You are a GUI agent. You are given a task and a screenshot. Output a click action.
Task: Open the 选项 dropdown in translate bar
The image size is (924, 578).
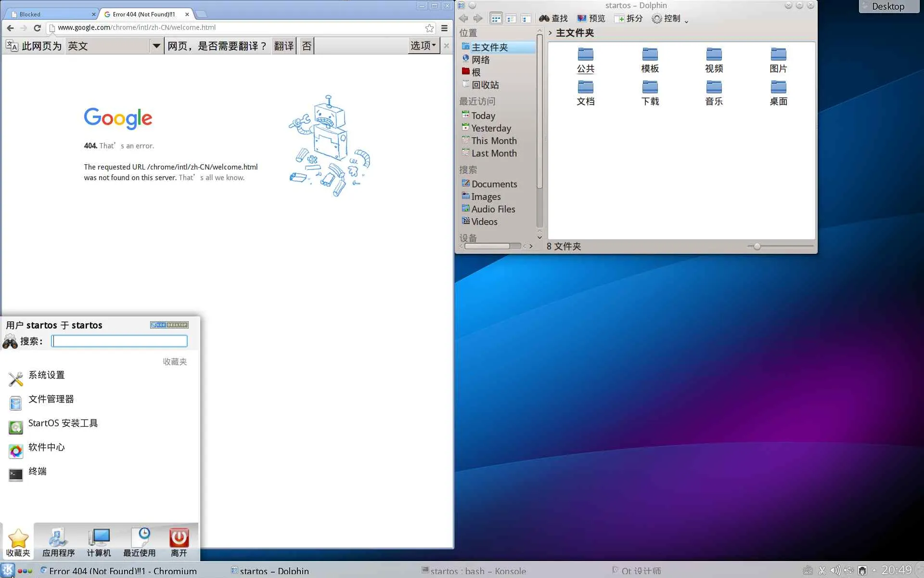point(423,46)
